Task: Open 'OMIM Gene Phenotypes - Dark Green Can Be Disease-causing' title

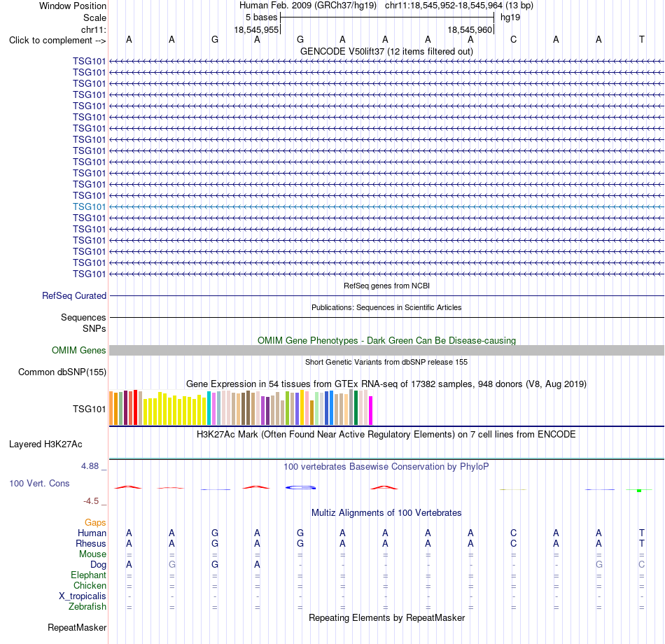Action: [x=386, y=340]
